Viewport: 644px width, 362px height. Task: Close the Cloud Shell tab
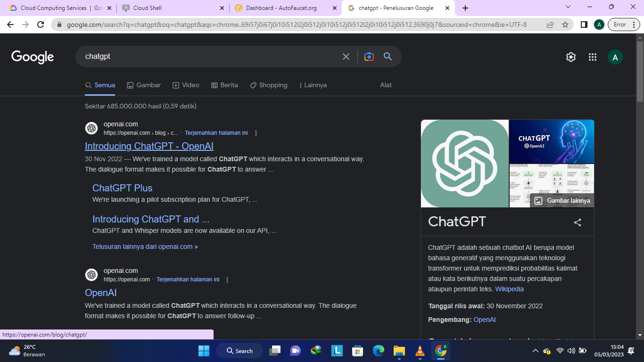pos(223,8)
